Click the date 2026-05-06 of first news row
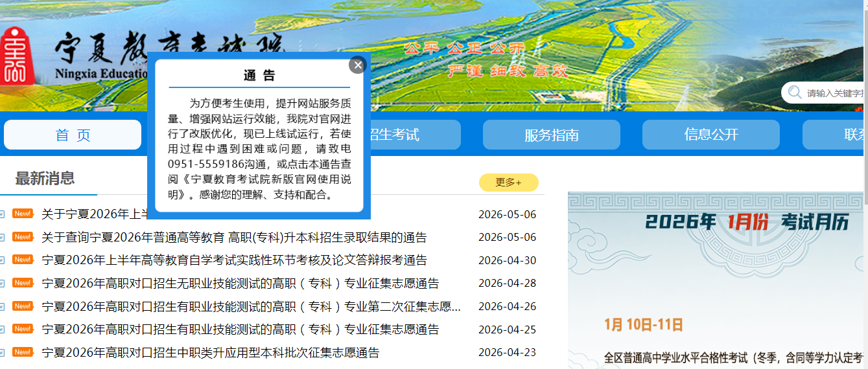 click(507, 214)
